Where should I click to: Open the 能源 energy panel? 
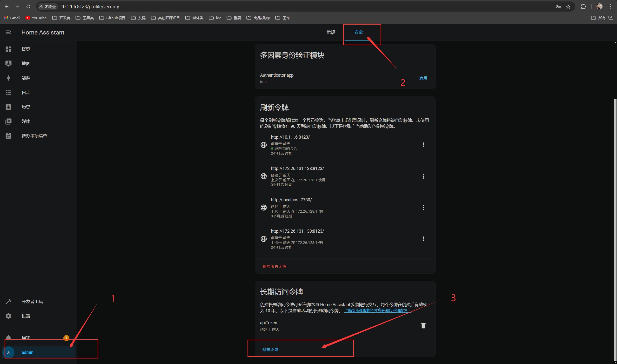click(x=26, y=78)
